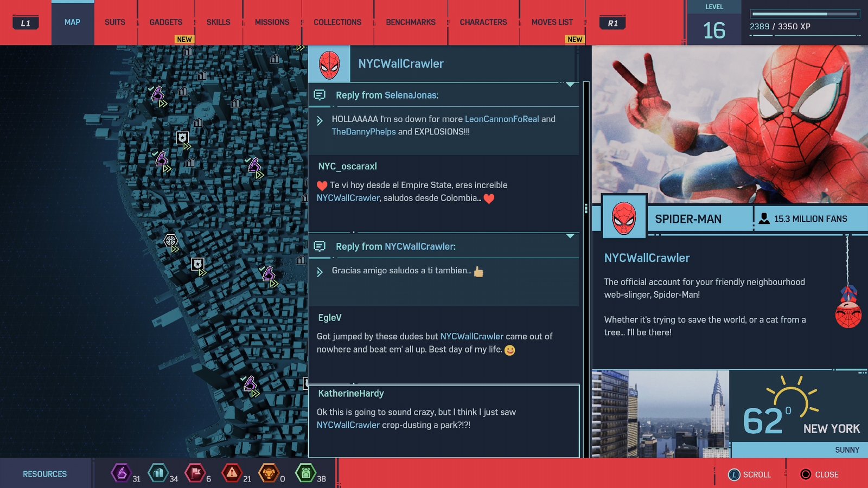Click the Spider-Man peace sign selfie image

click(x=730, y=124)
